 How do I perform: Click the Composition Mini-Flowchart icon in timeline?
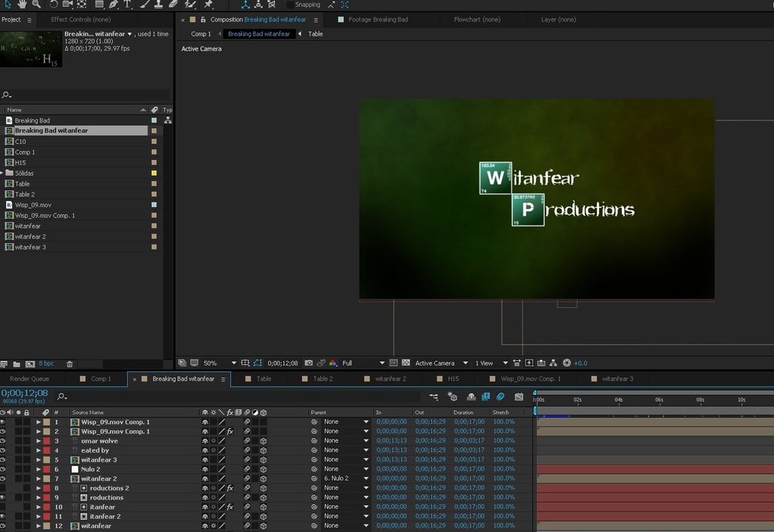(434, 396)
